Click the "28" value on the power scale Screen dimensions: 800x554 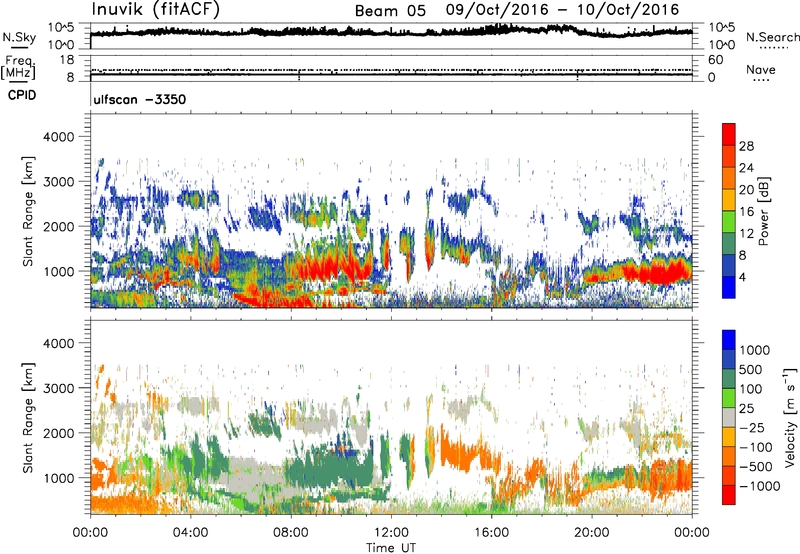pyautogui.click(x=746, y=146)
